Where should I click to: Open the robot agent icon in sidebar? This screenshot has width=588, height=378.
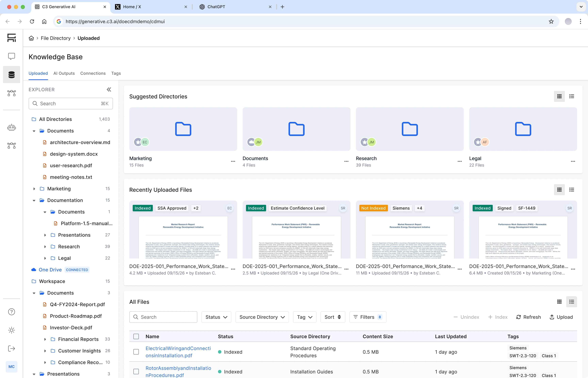12,128
